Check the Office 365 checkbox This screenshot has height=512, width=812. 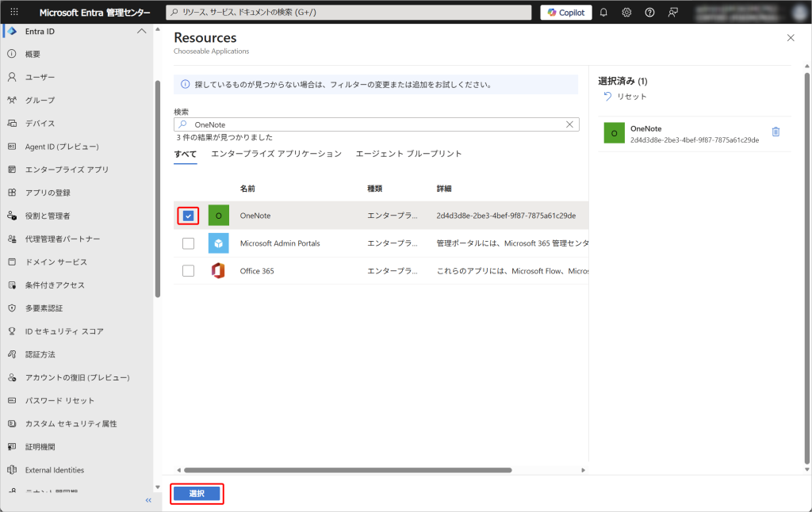coord(188,271)
